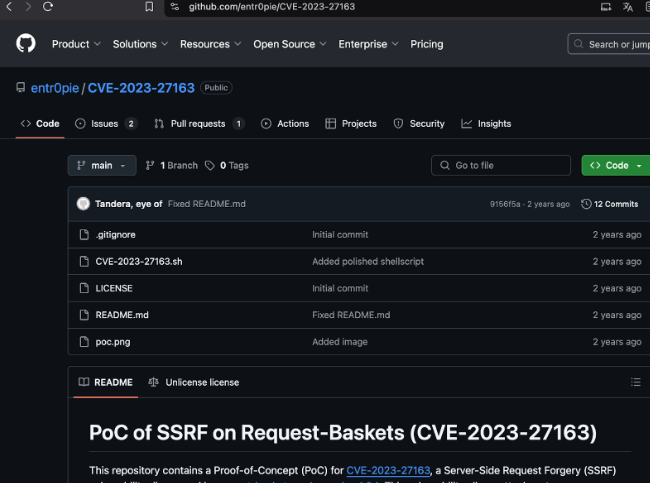Click the CVE-2023-27163 hyperlink in README text
The height and width of the screenshot is (483, 650).
(x=388, y=470)
